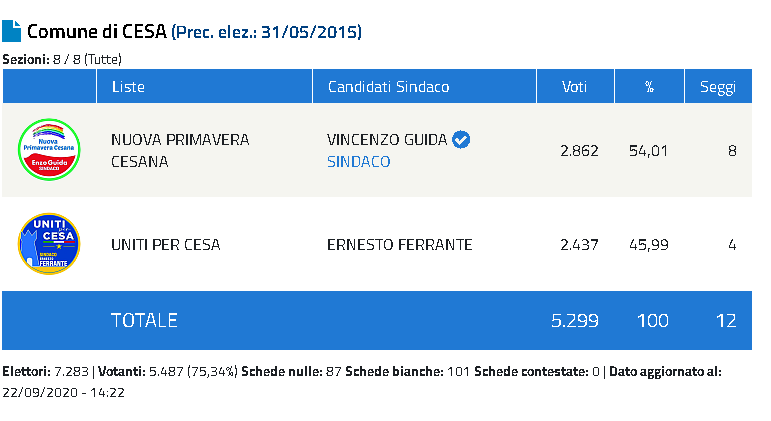The width and height of the screenshot is (771, 421).
Task: Click the Uniti per Cesa party logo
Action: [49, 244]
